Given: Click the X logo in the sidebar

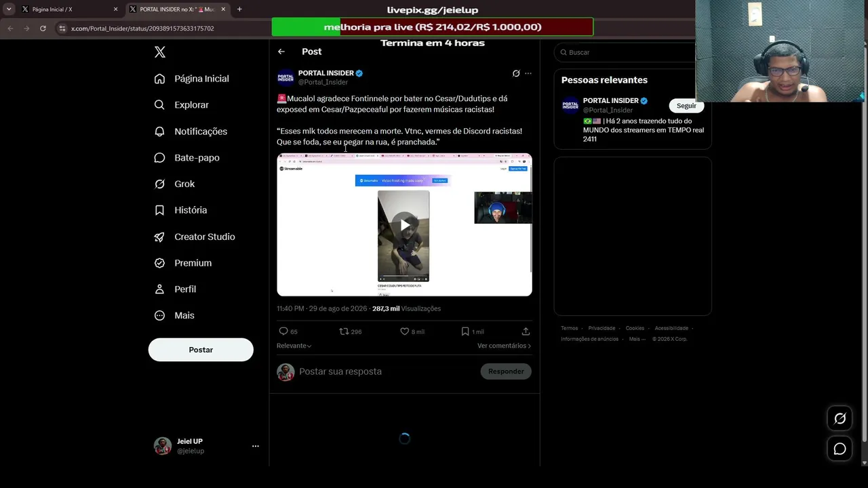Looking at the screenshot, I should coord(160,52).
